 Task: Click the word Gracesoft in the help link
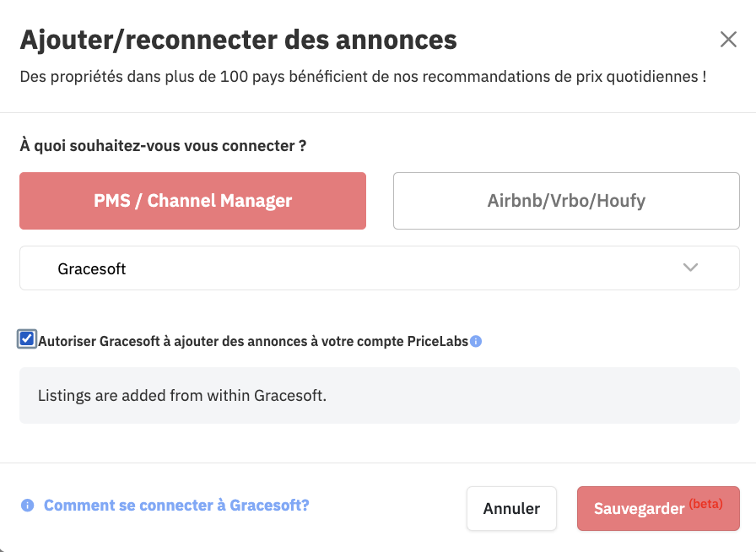(269, 506)
